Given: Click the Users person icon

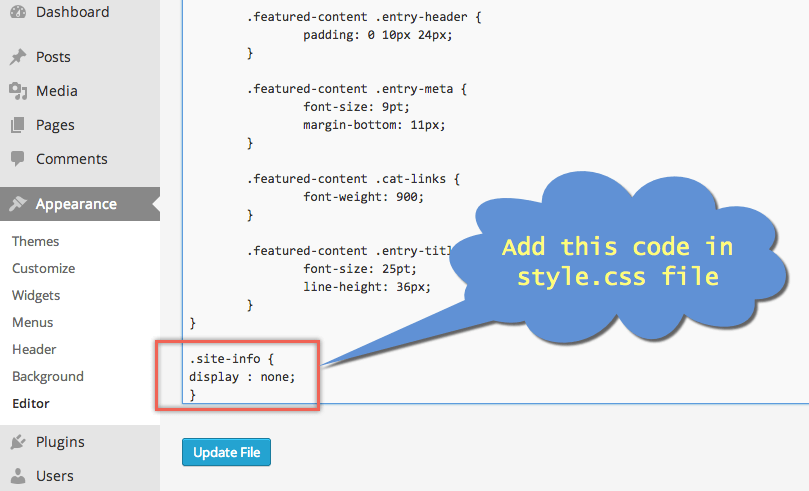Looking at the screenshot, I should tap(18, 476).
